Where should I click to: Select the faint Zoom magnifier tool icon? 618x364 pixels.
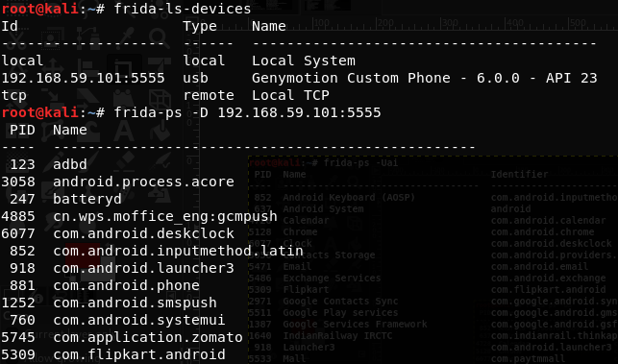click(x=160, y=38)
